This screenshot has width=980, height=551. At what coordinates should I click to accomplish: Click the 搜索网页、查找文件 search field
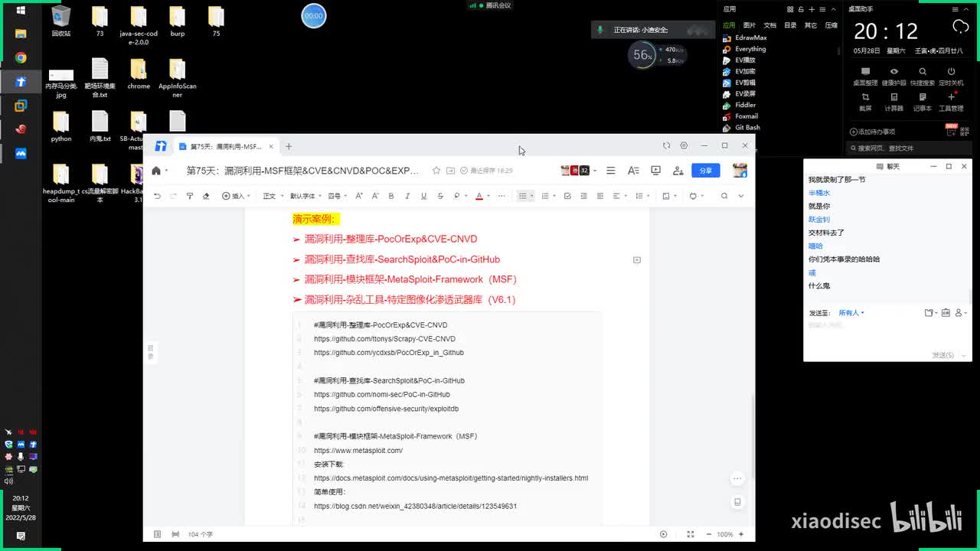pos(910,148)
